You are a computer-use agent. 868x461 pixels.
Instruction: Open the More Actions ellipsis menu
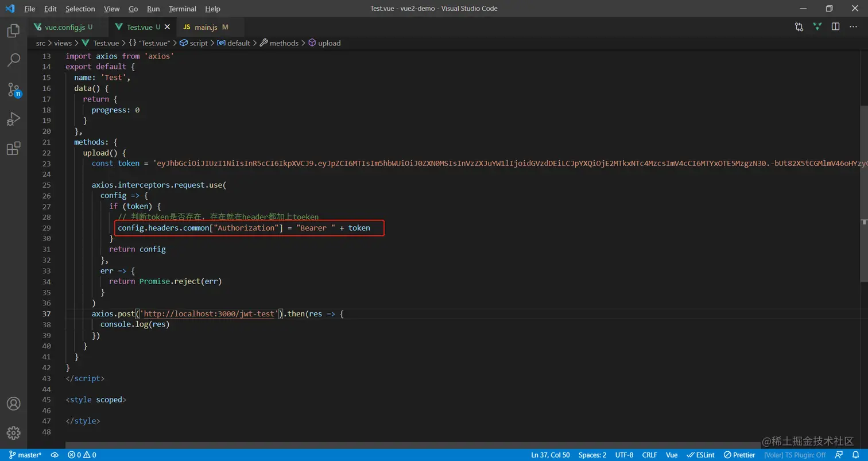click(x=854, y=26)
